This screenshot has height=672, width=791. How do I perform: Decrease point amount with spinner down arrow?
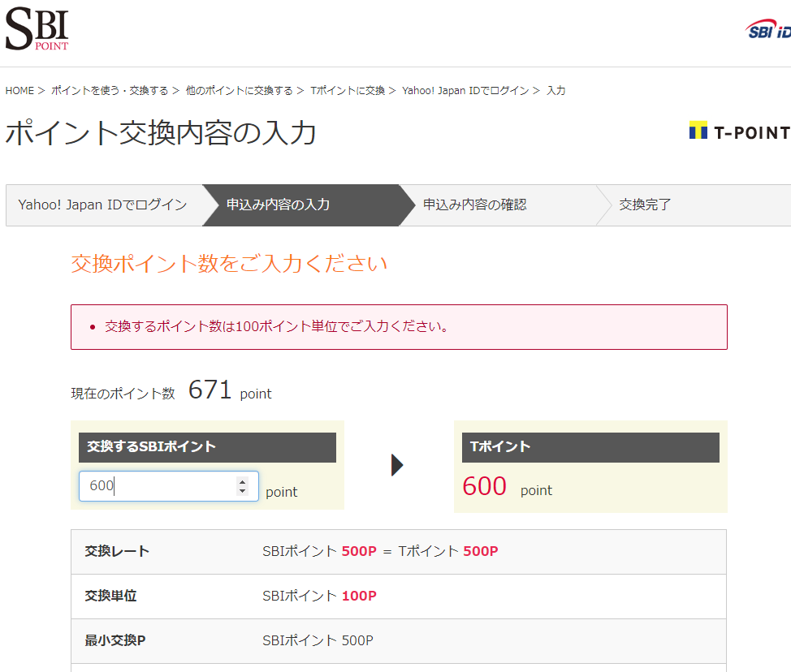[243, 490]
